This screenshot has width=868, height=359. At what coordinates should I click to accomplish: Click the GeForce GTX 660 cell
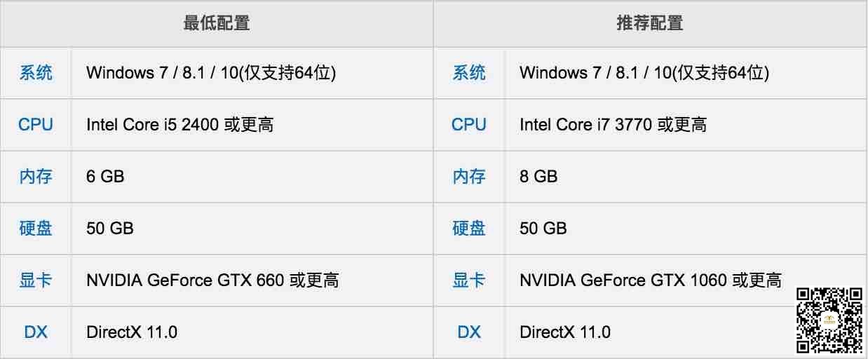point(252,280)
